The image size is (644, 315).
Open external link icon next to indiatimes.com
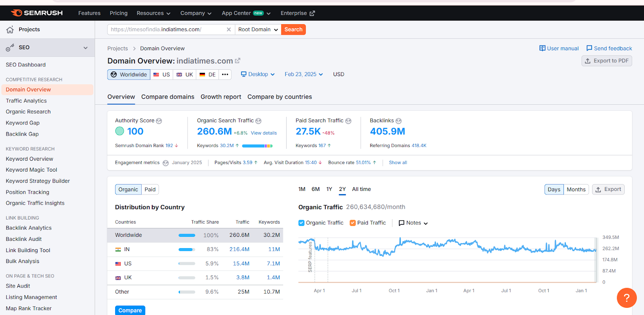(x=237, y=61)
